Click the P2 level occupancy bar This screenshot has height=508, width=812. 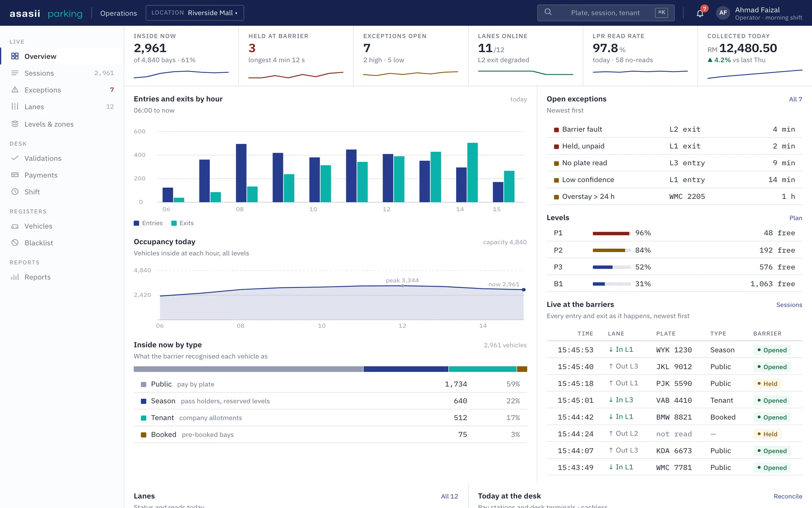click(612, 250)
